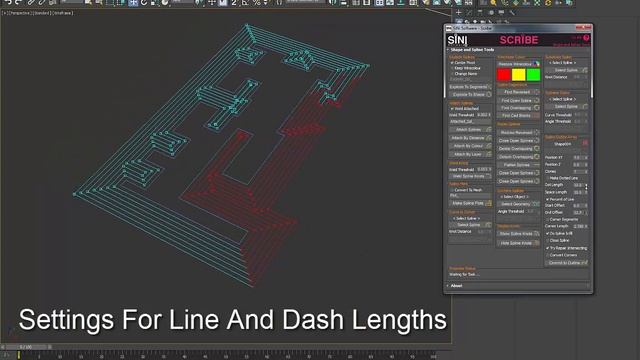Pick the yellow wirecolour swatch
Viewport: 640px width, 360px height.
tap(518, 74)
